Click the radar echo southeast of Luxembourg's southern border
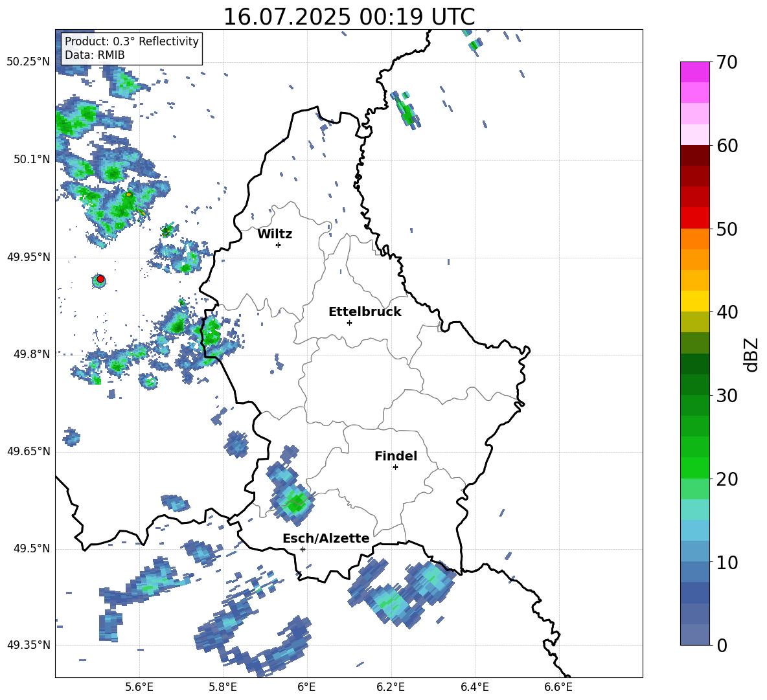 402,594
